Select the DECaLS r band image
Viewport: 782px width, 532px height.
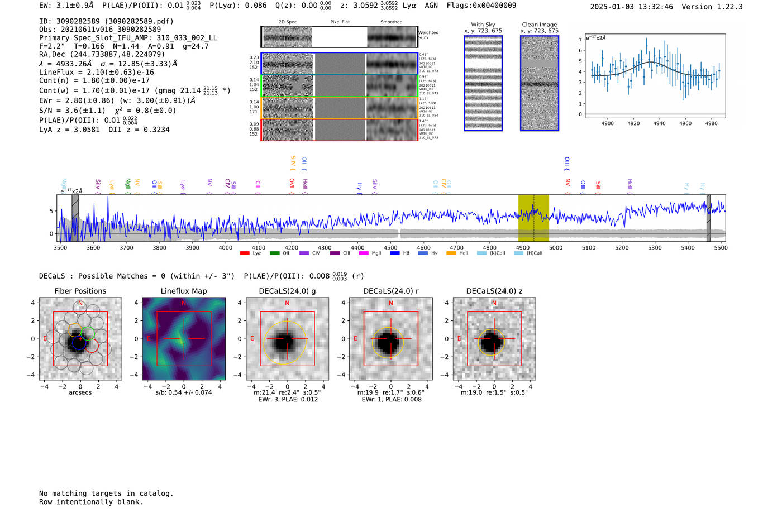[390, 339]
